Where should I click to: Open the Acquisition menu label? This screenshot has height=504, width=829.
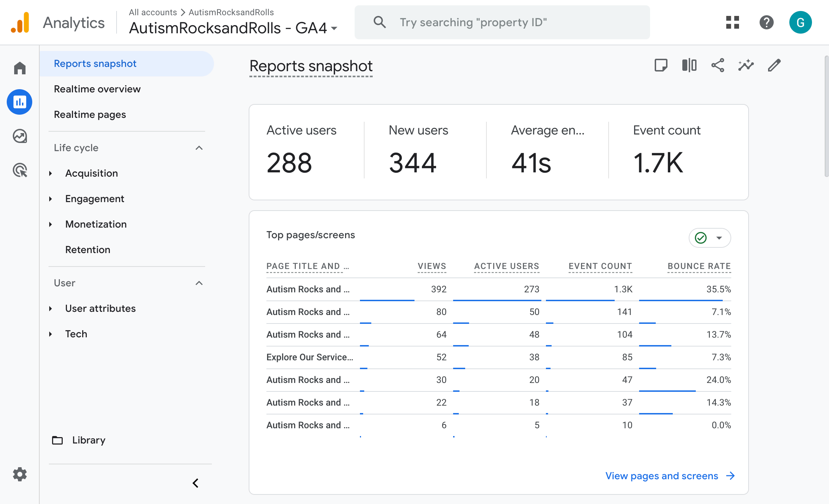click(91, 173)
